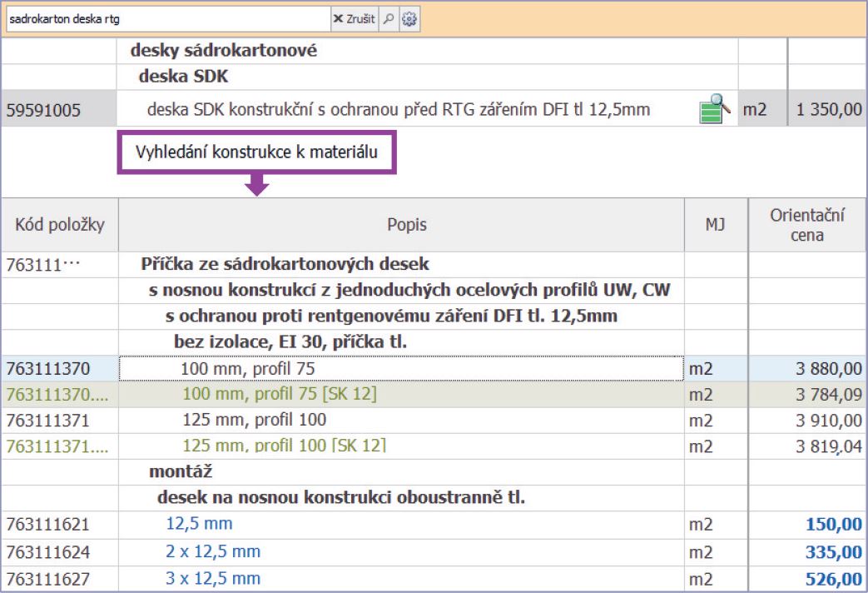Sort by the Kód položky column header

pos(59,225)
